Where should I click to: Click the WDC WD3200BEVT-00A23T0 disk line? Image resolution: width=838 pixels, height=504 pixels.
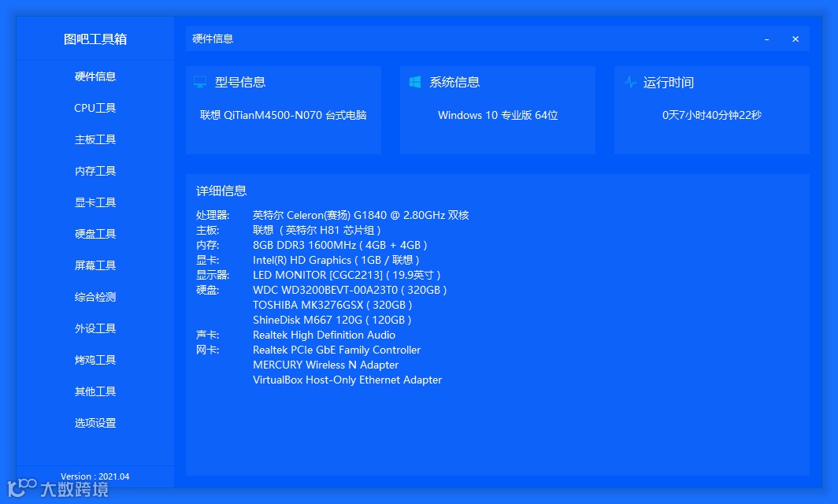click(350, 290)
